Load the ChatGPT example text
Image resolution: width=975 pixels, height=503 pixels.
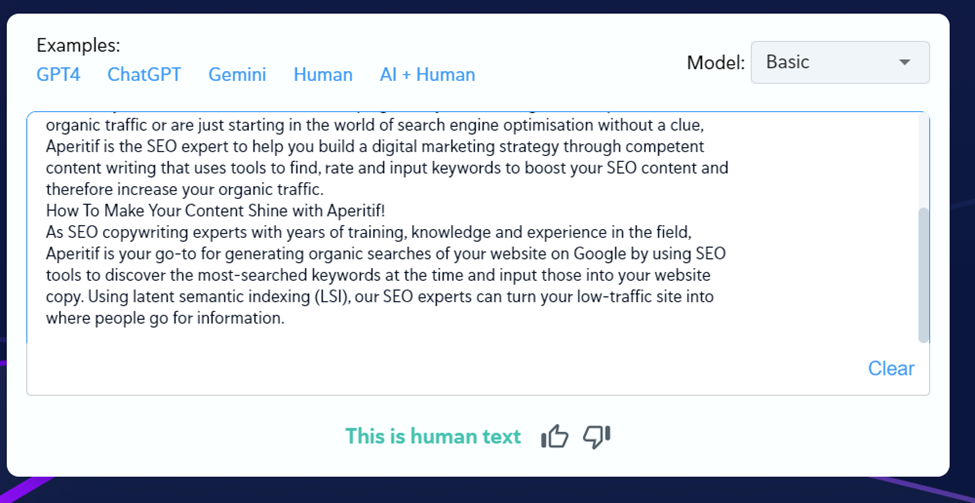click(x=144, y=75)
